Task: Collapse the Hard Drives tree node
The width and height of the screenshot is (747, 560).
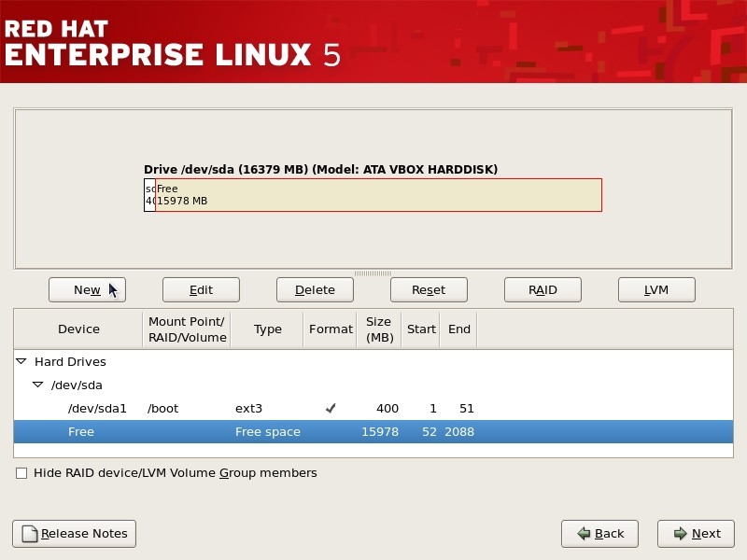Action: (21, 361)
